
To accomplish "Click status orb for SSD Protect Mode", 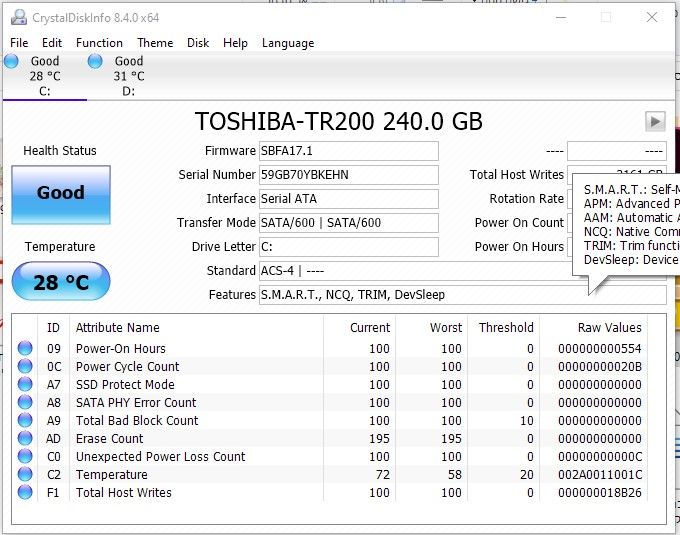I will coord(26,385).
